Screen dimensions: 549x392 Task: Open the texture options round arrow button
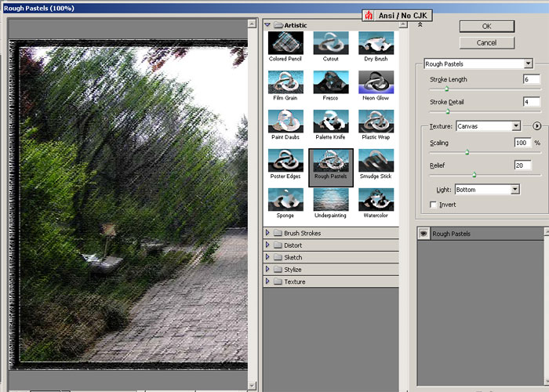coord(536,126)
